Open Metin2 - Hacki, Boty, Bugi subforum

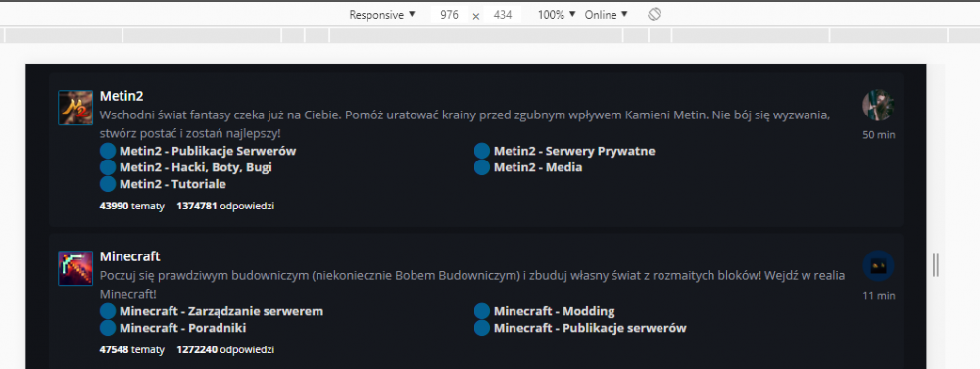click(x=196, y=168)
